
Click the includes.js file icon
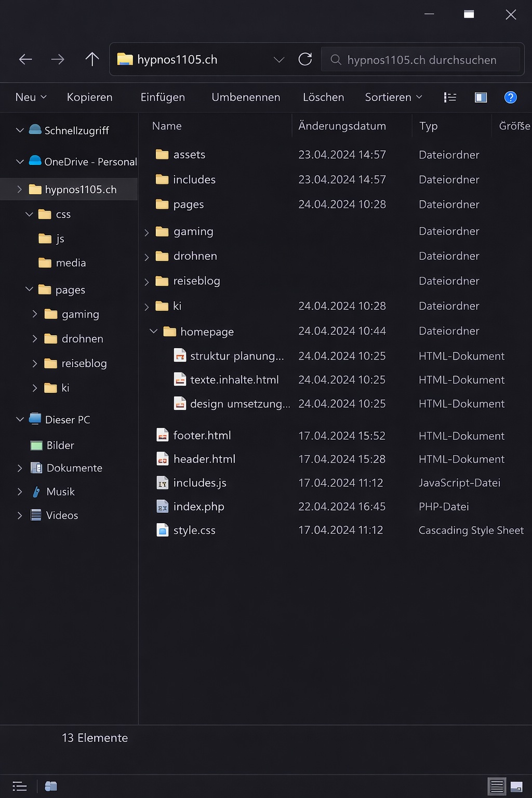point(163,483)
